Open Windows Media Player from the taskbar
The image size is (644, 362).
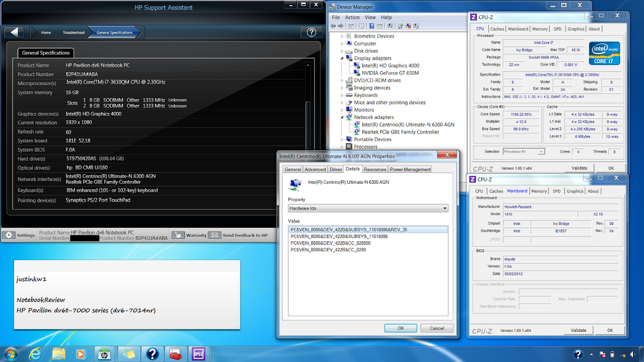point(81,354)
